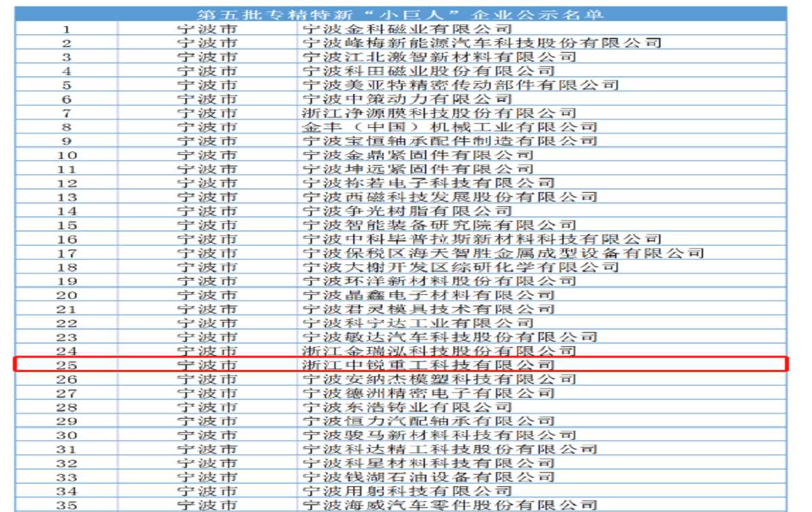Select 浙江净源膜科技股份有限公司 cell

(439, 113)
